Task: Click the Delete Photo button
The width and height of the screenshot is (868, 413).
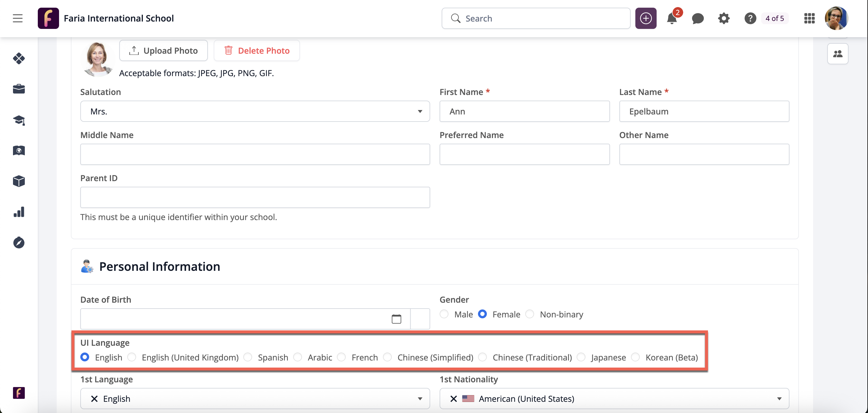Action: tap(257, 50)
